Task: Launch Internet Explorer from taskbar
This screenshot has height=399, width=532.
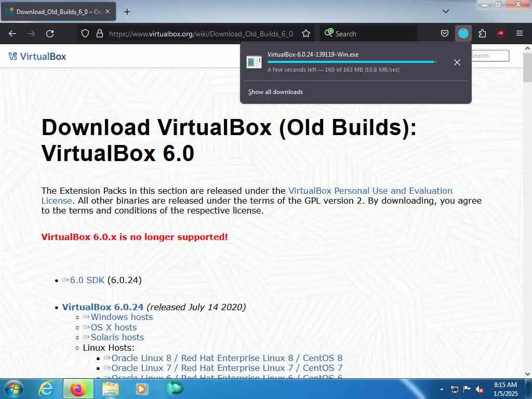Action: click(x=46, y=389)
